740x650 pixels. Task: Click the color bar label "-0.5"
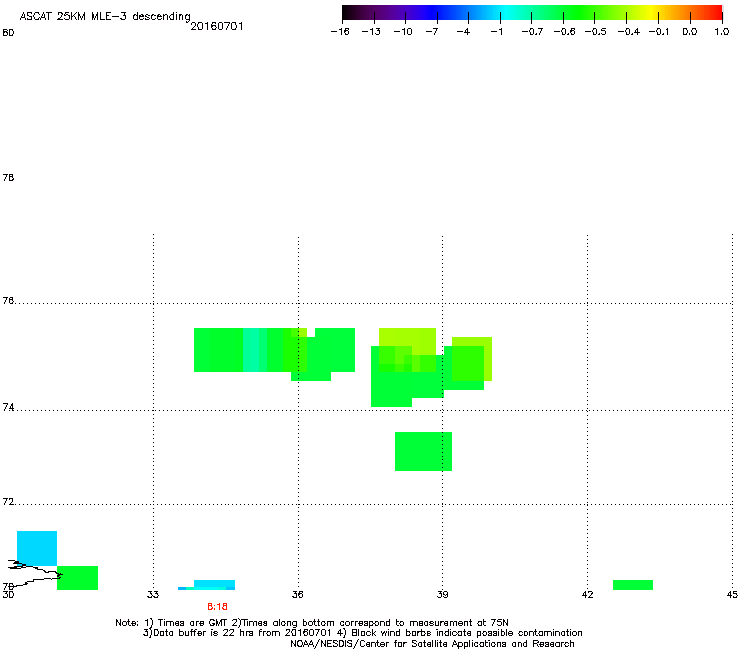(596, 32)
